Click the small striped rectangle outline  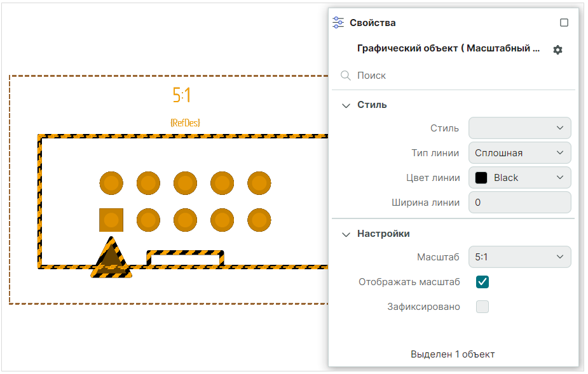pyautogui.click(x=185, y=258)
